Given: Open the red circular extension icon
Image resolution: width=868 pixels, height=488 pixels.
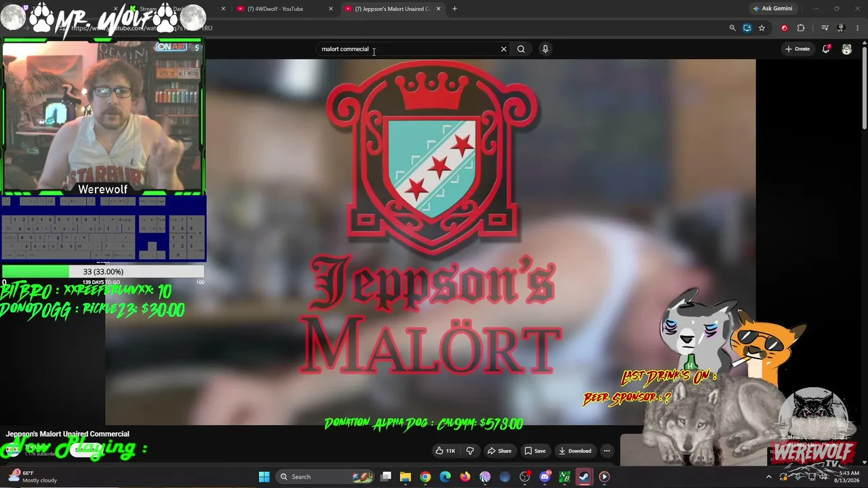Looking at the screenshot, I should [785, 28].
